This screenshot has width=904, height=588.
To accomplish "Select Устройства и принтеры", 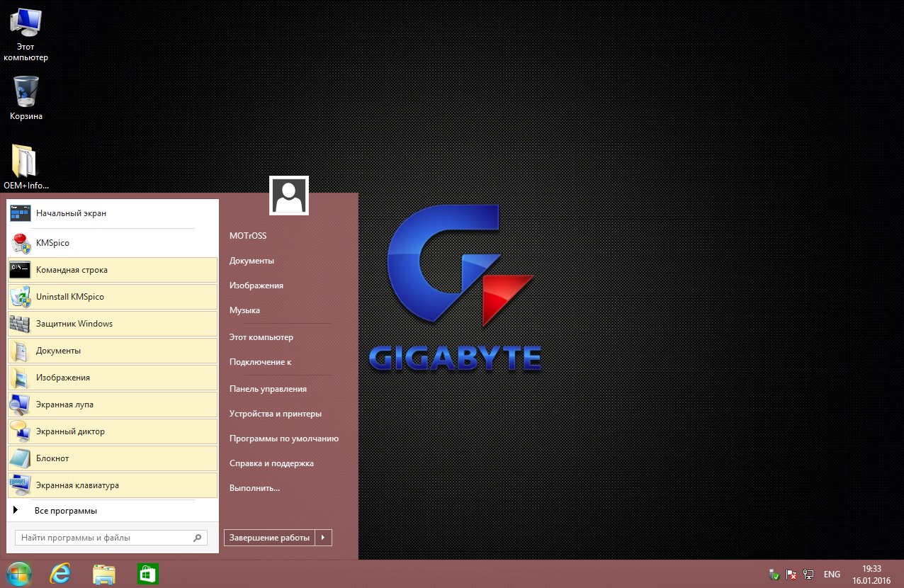I will [276, 414].
